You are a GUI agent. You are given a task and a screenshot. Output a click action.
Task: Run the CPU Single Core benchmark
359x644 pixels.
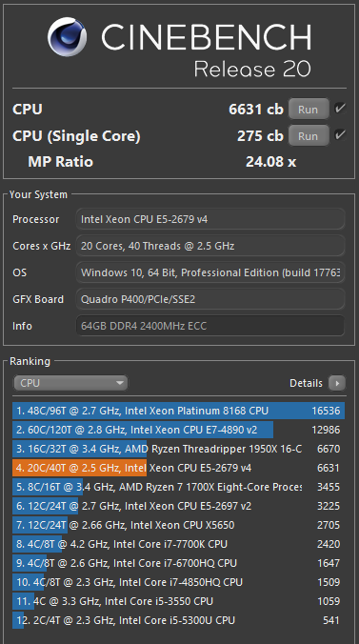309,136
